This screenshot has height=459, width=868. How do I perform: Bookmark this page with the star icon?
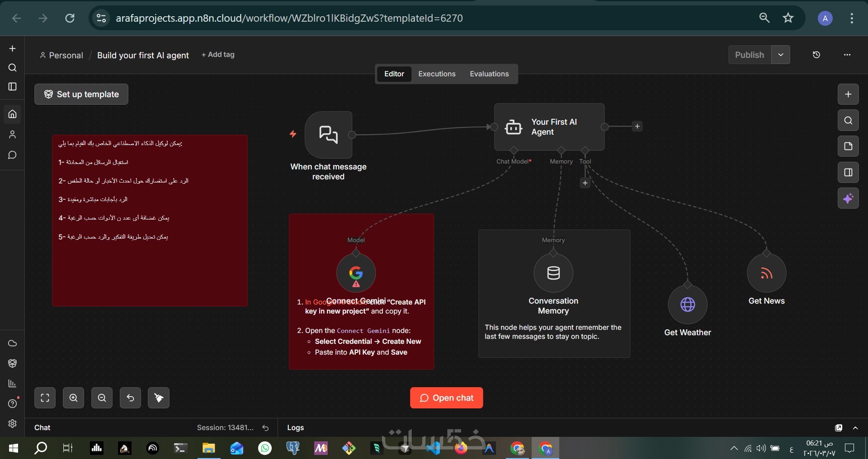point(788,18)
